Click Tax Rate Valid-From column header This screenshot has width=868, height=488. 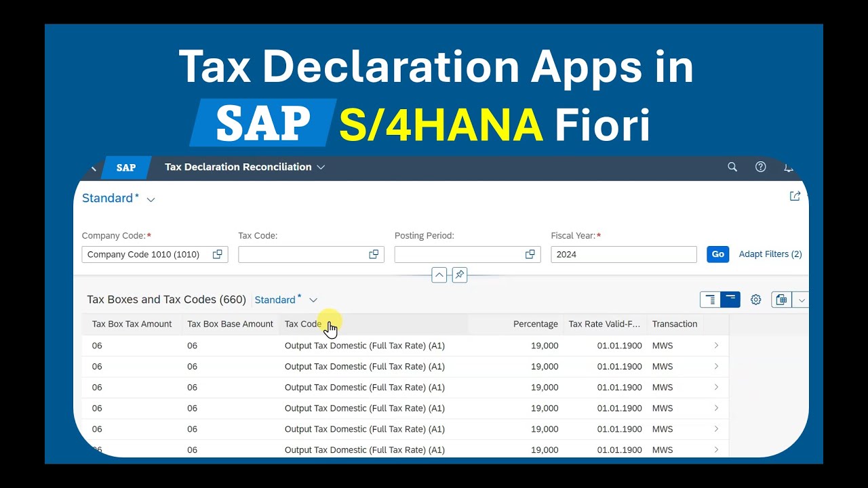pos(605,324)
